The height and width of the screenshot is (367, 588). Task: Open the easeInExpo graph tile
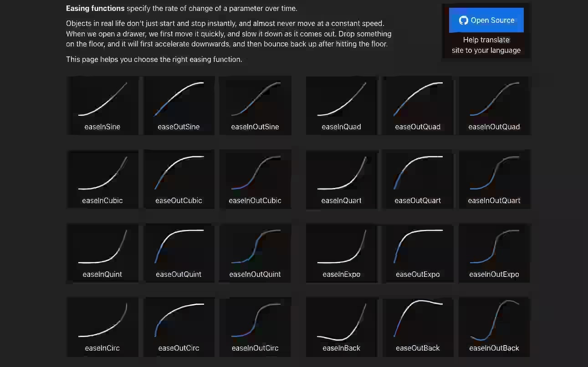pyautogui.click(x=342, y=252)
